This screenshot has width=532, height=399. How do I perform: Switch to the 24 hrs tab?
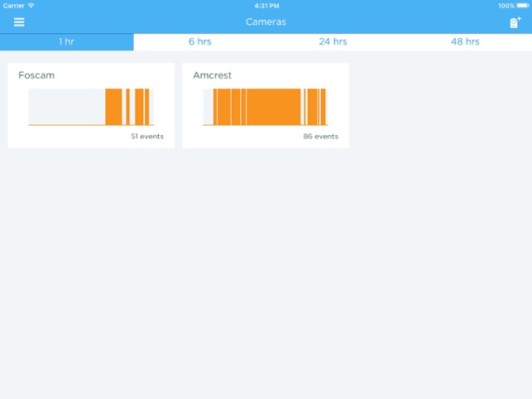[333, 41]
